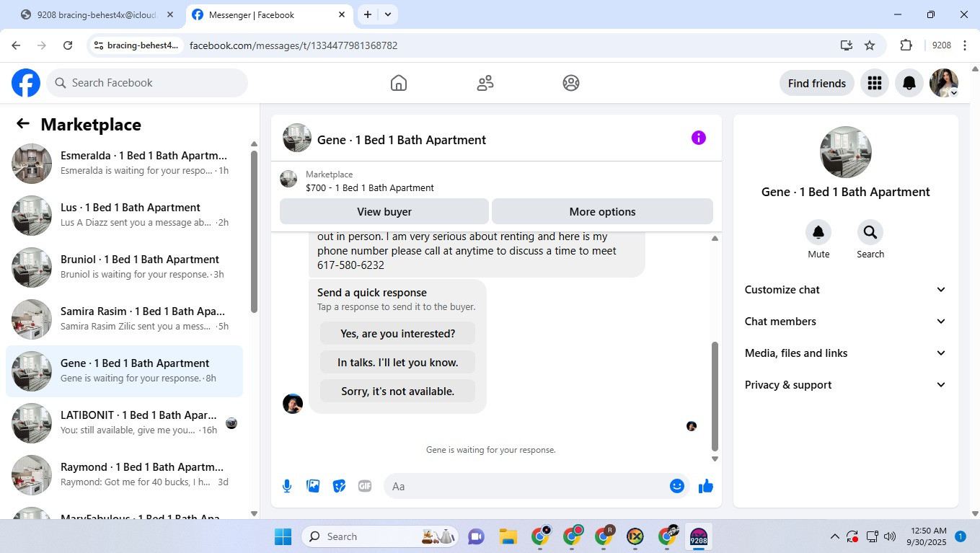Image resolution: width=980 pixels, height=553 pixels.
Task: Open Esmeralda's apartment conversation
Action: point(124,164)
